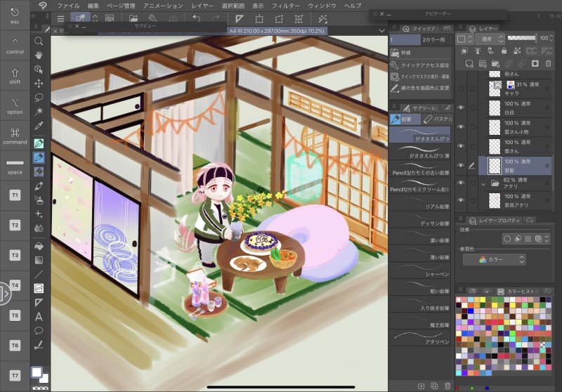The width and height of the screenshot is (562, 392).
Task: Tap the command modifier key
Action: click(x=15, y=136)
